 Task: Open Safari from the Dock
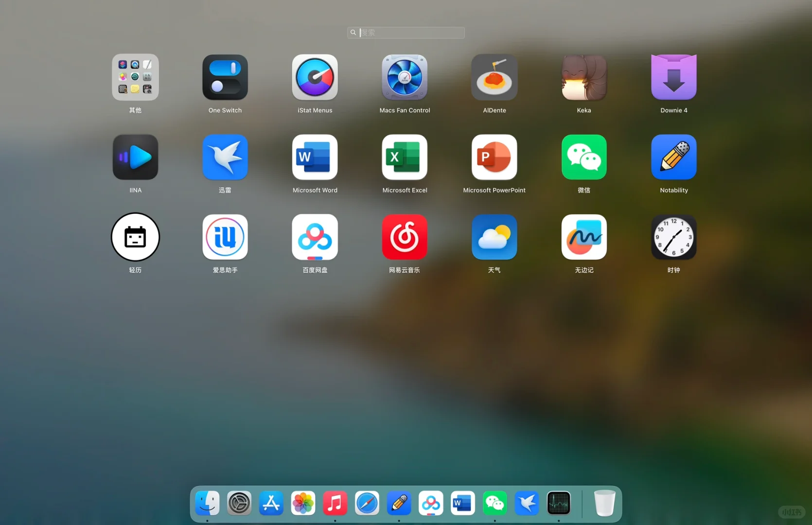coord(367,503)
